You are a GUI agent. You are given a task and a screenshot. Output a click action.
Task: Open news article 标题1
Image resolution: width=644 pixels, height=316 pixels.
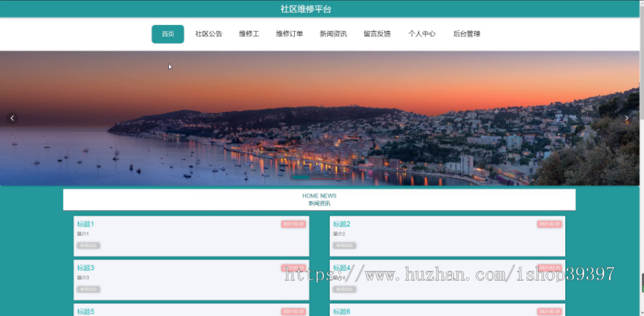click(x=85, y=224)
